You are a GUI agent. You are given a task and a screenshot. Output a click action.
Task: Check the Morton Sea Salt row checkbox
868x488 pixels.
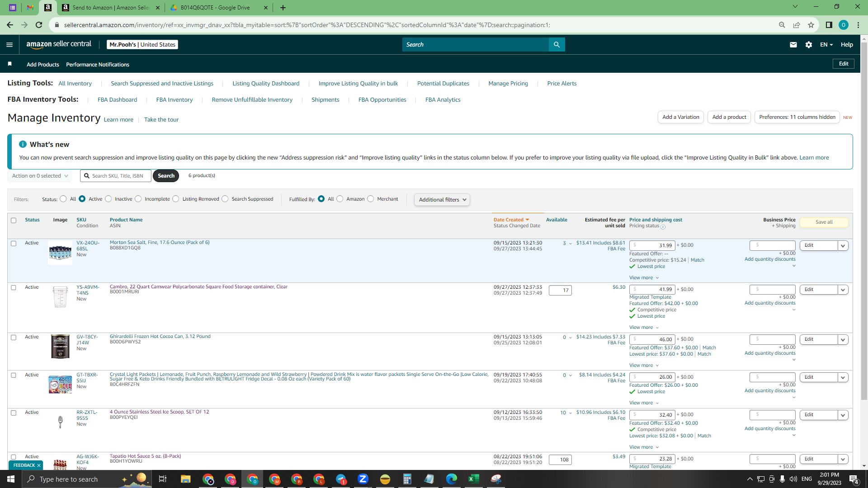(x=14, y=244)
